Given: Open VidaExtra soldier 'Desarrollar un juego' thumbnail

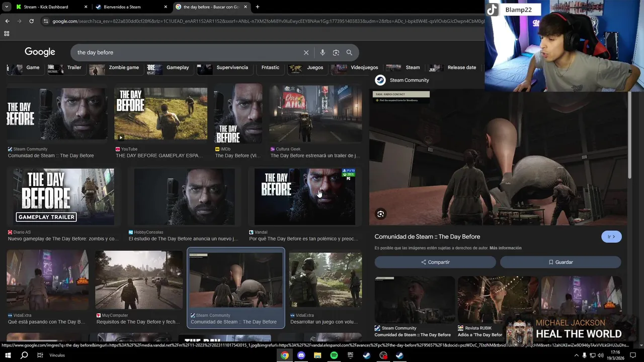Looking at the screenshot, I should [x=326, y=280].
